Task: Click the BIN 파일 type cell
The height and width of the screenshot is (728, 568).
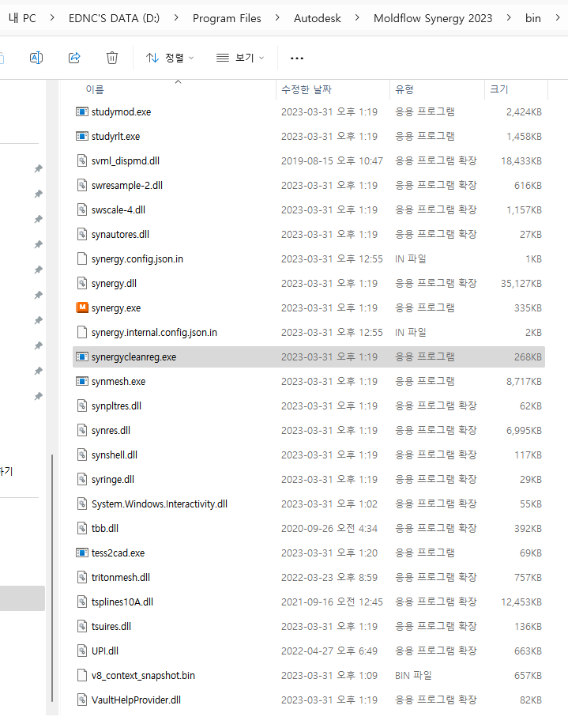Action: click(413, 676)
